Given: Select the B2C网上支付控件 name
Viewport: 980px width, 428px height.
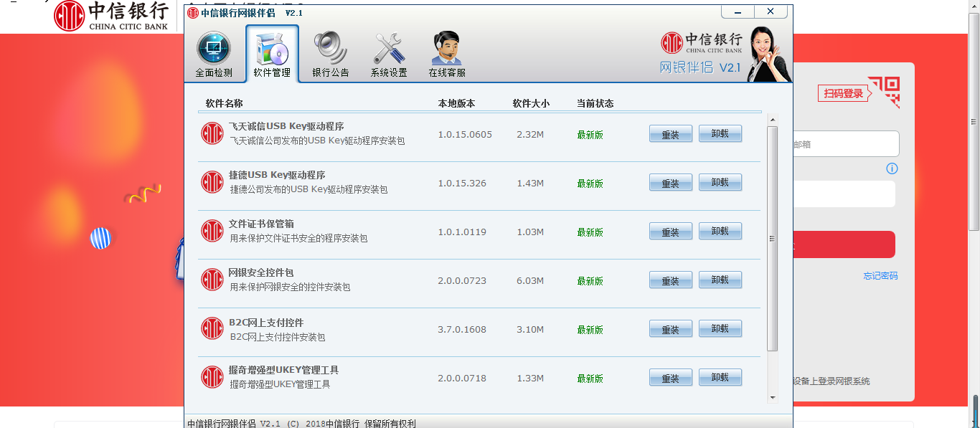Looking at the screenshot, I should (266, 323).
